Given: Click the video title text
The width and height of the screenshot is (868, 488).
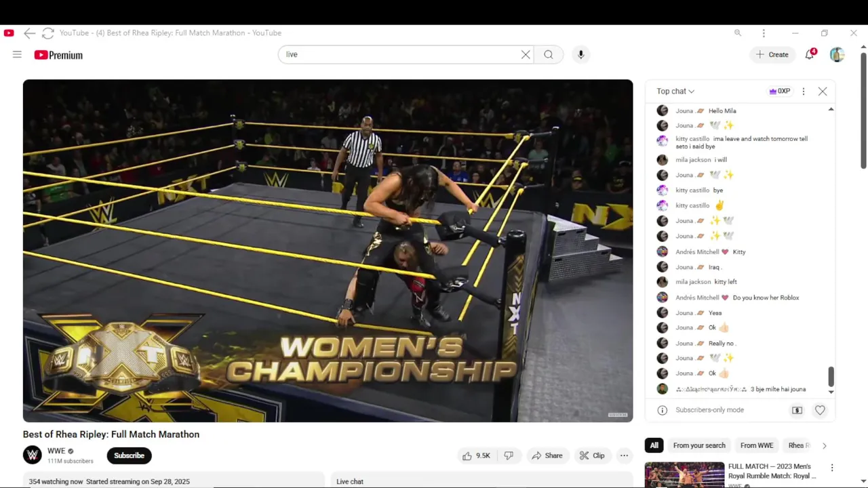Looking at the screenshot, I should tap(111, 434).
